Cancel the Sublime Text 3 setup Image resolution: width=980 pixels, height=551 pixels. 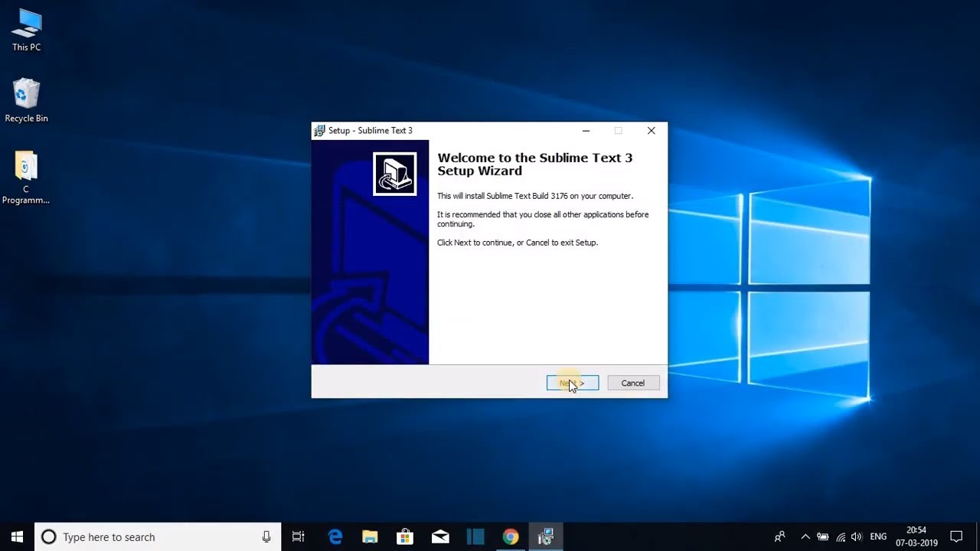[x=633, y=383]
